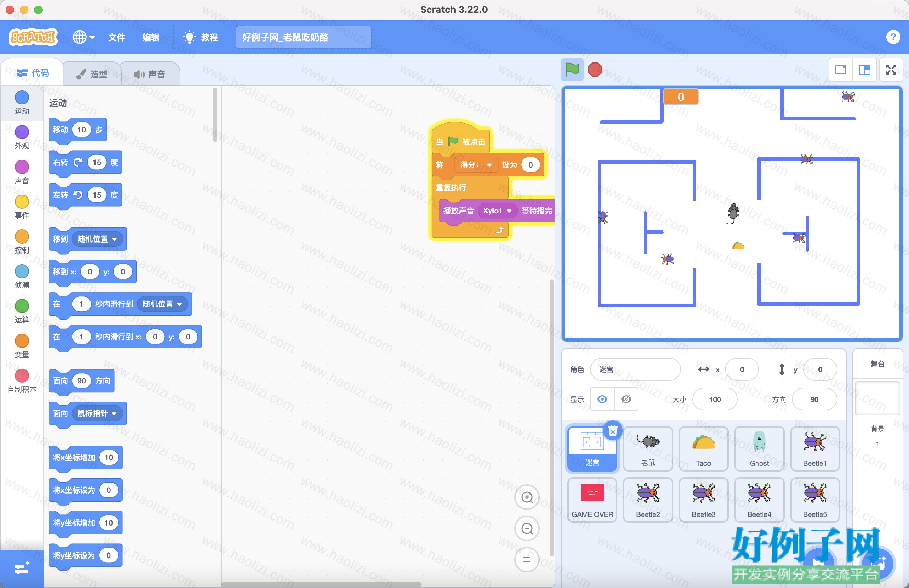Show the sprite with eye icon

602,399
